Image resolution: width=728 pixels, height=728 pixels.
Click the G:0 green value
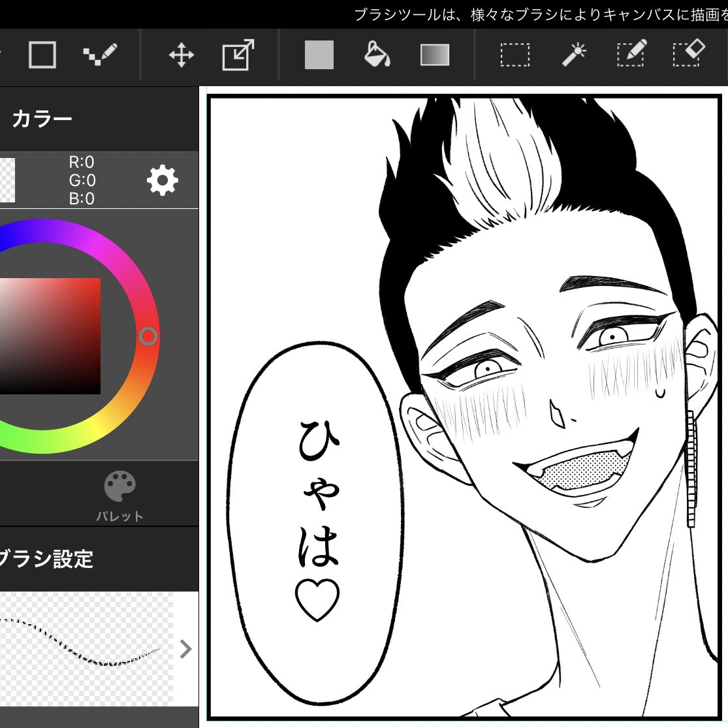[82, 180]
